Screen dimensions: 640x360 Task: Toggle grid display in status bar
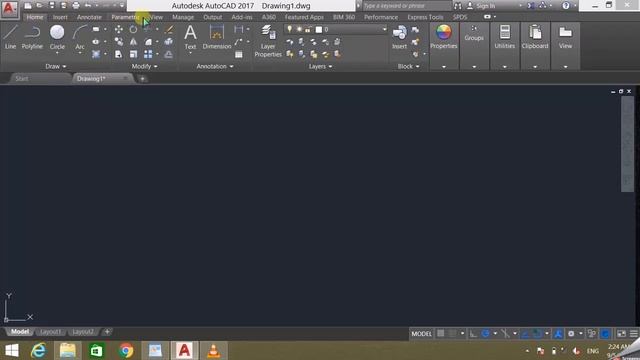pyautogui.click(x=441, y=333)
